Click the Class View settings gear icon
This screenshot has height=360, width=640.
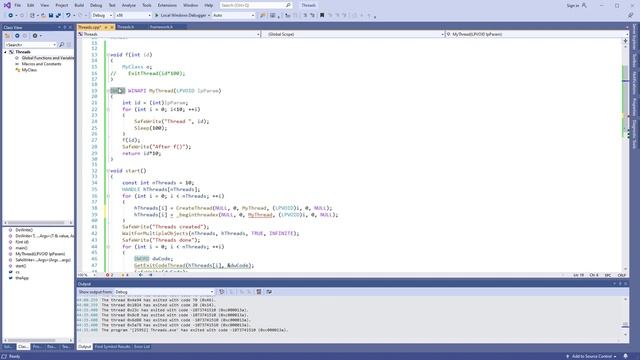pyautogui.click(x=35, y=36)
